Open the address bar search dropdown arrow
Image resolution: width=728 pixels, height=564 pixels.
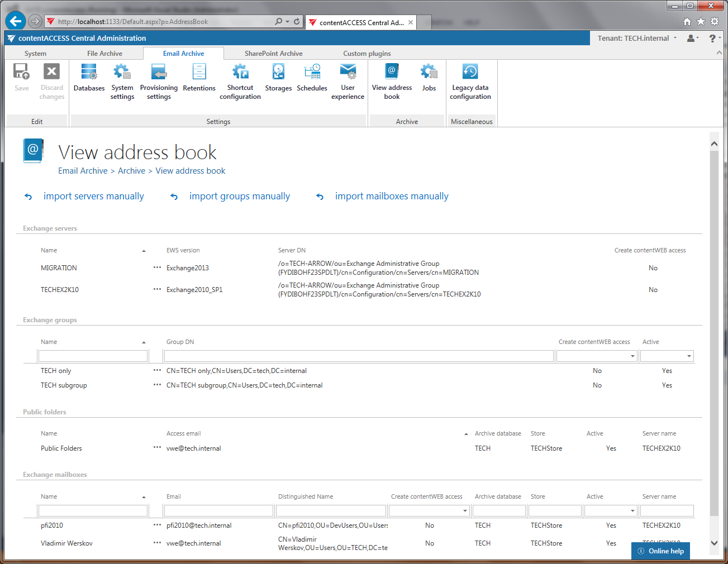(x=287, y=22)
